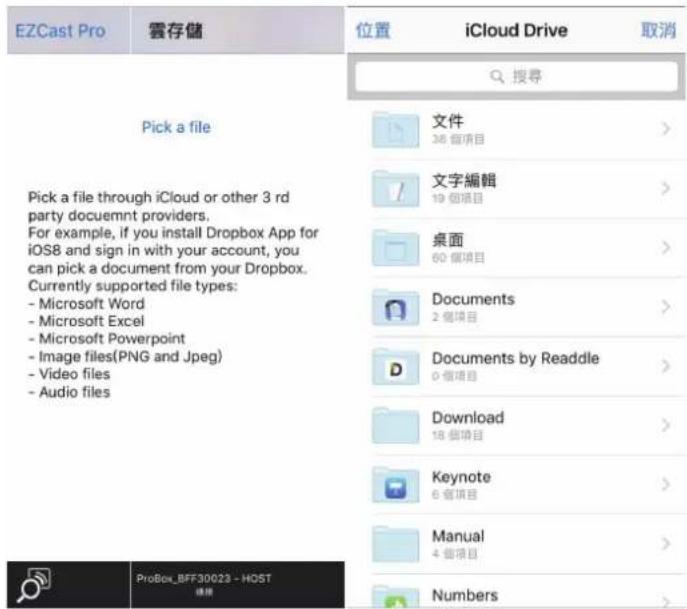
Task: Click the Audio files list entry
Action: pos(70,392)
